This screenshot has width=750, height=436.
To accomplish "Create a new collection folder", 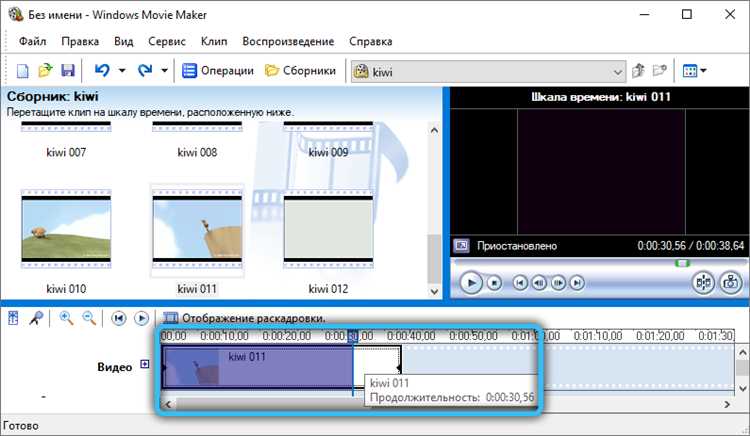I will (x=660, y=71).
